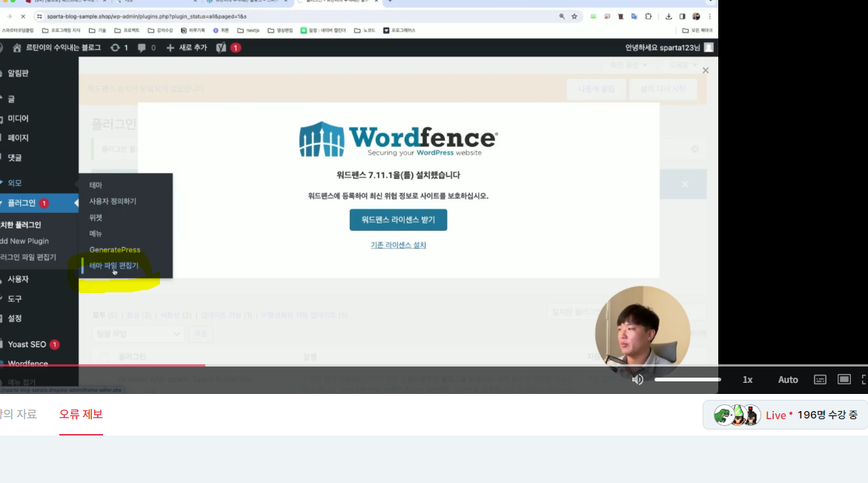The image size is (868, 483).
Task: Open Yoast SEO in the sidebar
Action: (x=27, y=344)
